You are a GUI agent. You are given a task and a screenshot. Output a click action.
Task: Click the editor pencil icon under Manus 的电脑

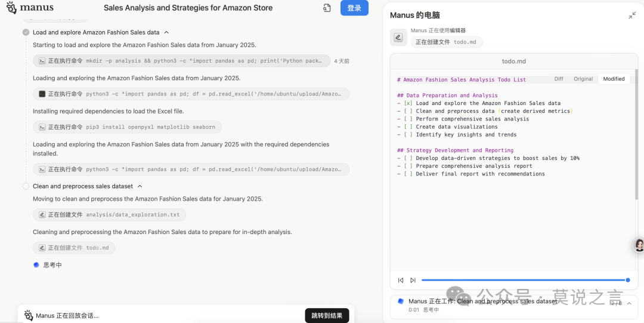398,37
